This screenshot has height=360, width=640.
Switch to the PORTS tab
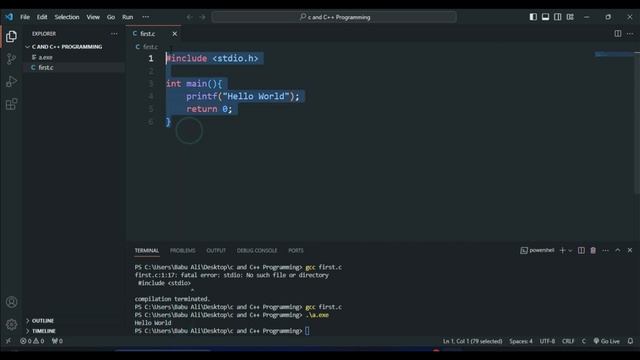[296, 251]
